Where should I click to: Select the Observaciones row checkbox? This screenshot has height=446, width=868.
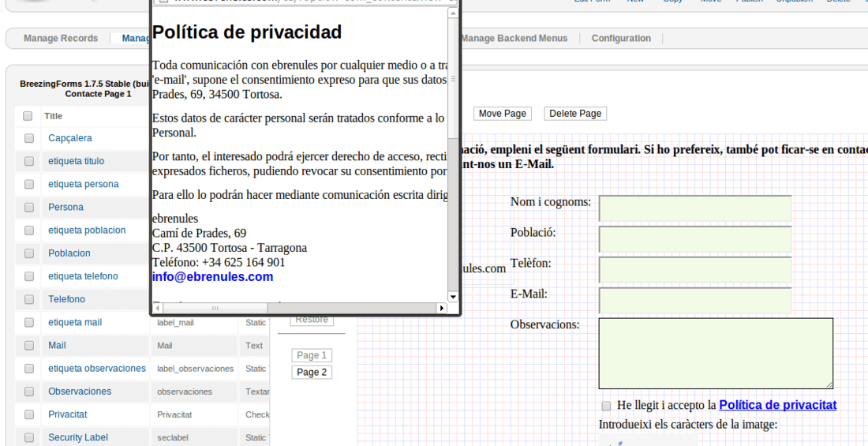click(x=28, y=392)
